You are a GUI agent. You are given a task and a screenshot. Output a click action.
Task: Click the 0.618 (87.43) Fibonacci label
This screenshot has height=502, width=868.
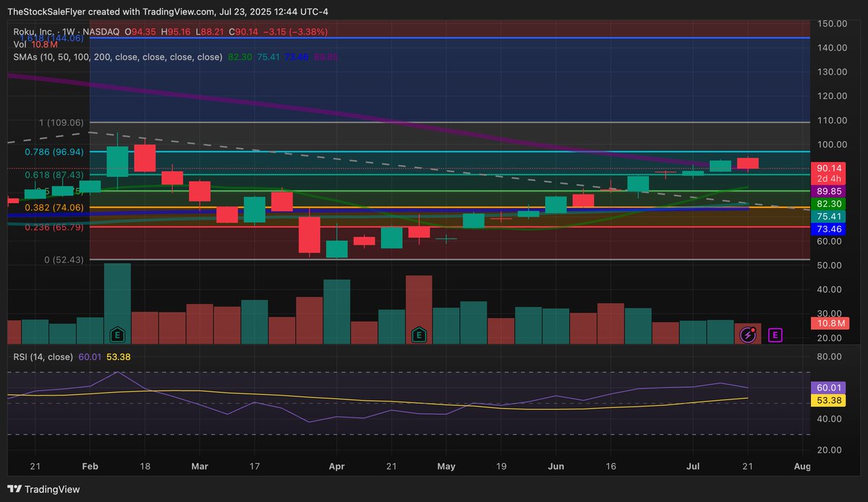click(x=54, y=175)
